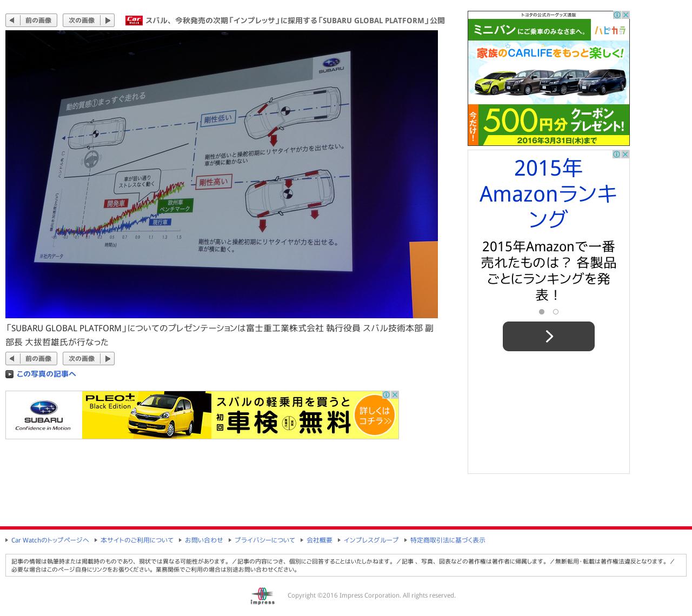Click the photo caption mentioning 大拔哲雄氏

[219, 335]
